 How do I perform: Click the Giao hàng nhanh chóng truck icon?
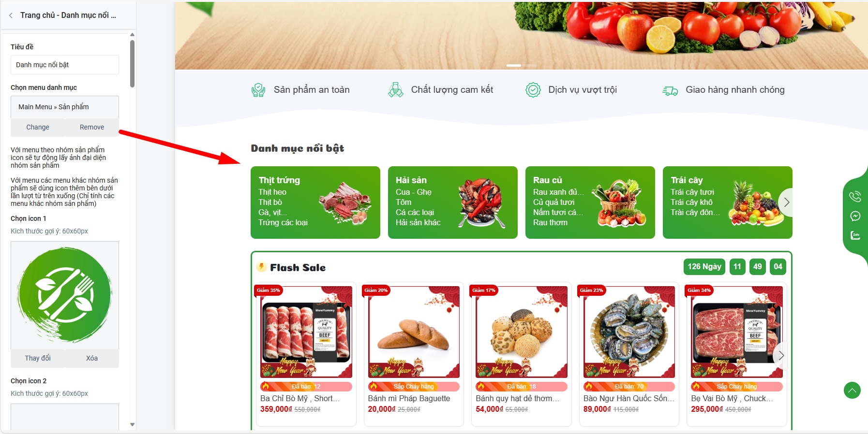pyautogui.click(x=670, y=90)
